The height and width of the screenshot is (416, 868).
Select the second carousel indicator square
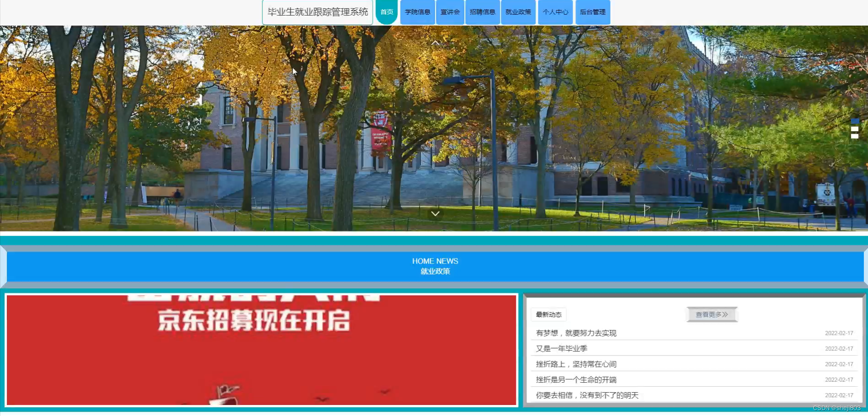[854, 128]
